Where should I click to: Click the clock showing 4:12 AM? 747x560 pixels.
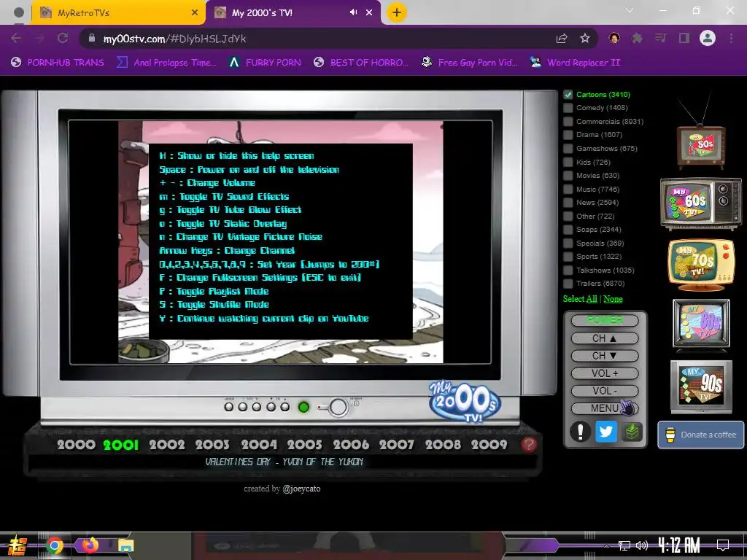[678, 545]
